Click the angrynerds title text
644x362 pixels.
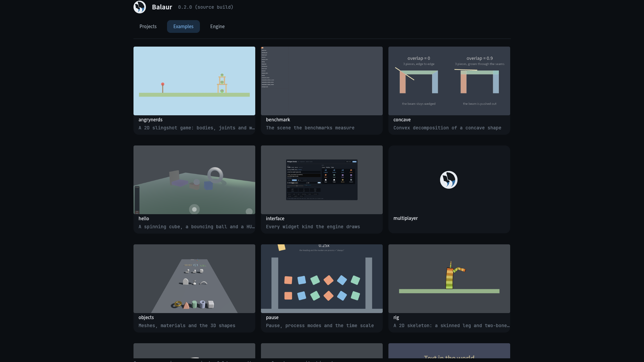pyautogui.click(x=150, y=120)
